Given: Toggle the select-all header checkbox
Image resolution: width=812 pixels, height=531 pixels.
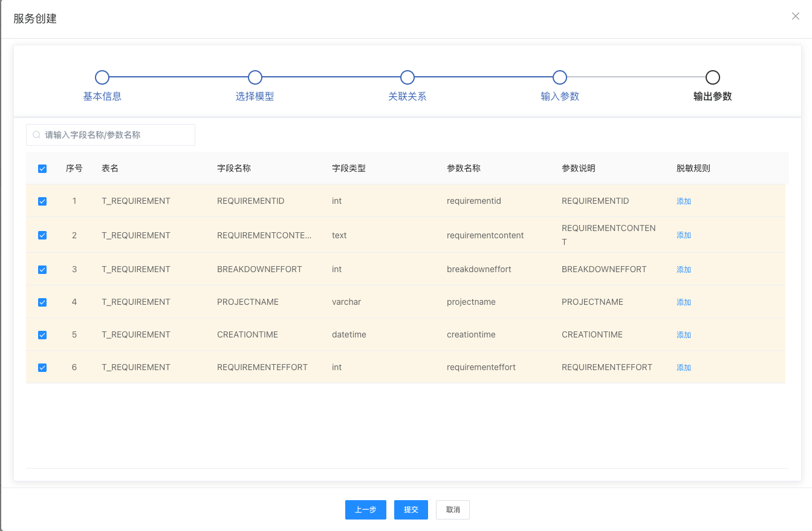Looking at the screenshot, I should click(x=42, y=169).
